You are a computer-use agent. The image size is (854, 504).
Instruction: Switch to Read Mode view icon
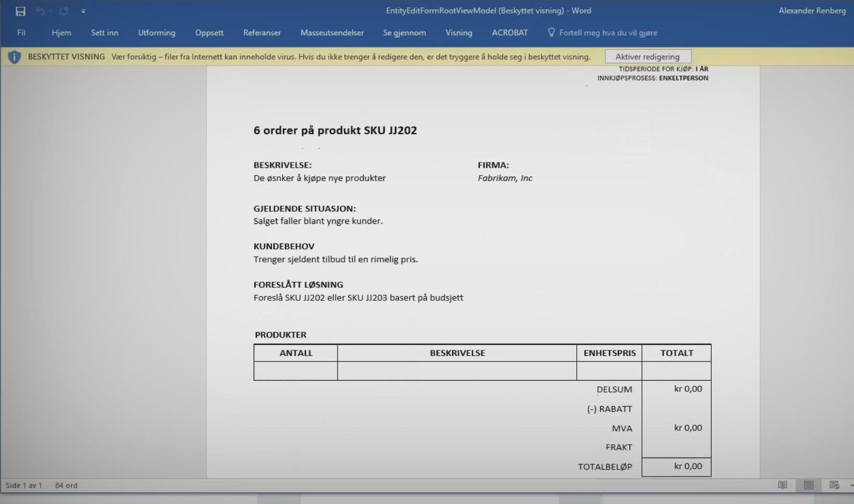click(783, 485)
